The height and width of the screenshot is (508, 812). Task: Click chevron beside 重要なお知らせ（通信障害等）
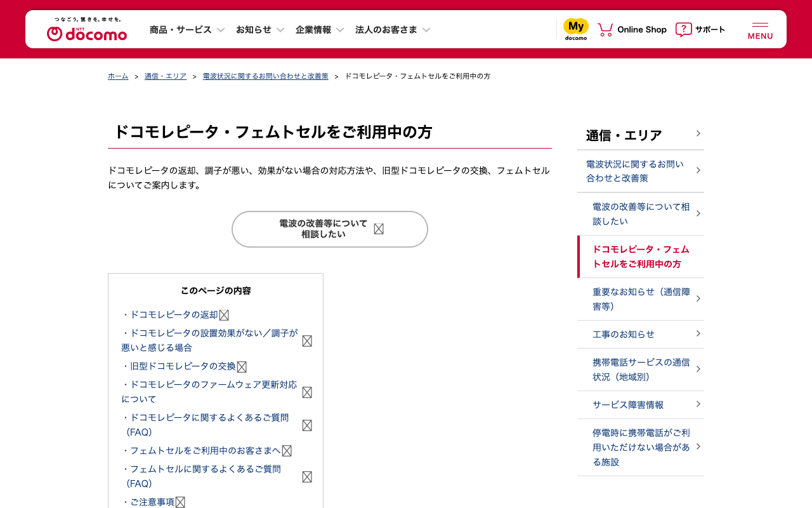(698, 298)
